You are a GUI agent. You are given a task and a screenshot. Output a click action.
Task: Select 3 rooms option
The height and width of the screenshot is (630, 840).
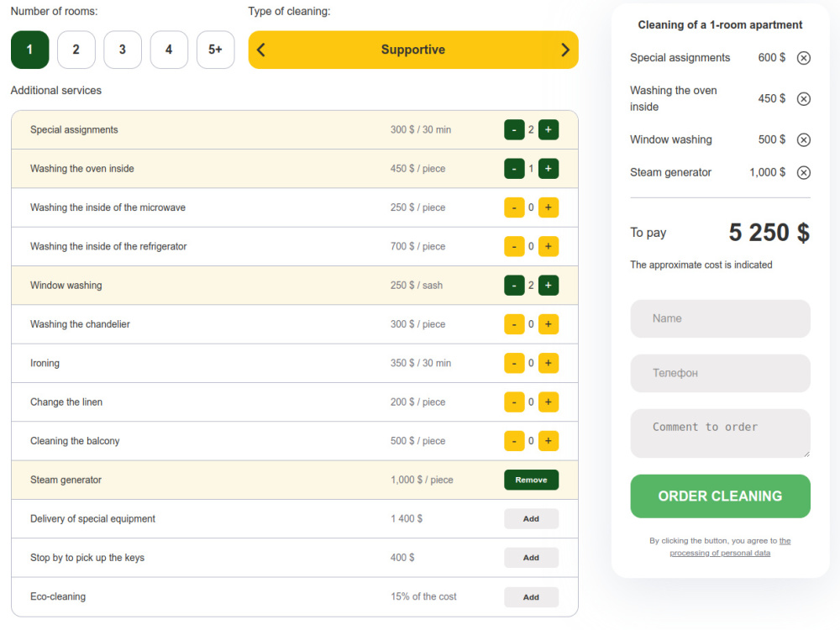tap(123, 50)
